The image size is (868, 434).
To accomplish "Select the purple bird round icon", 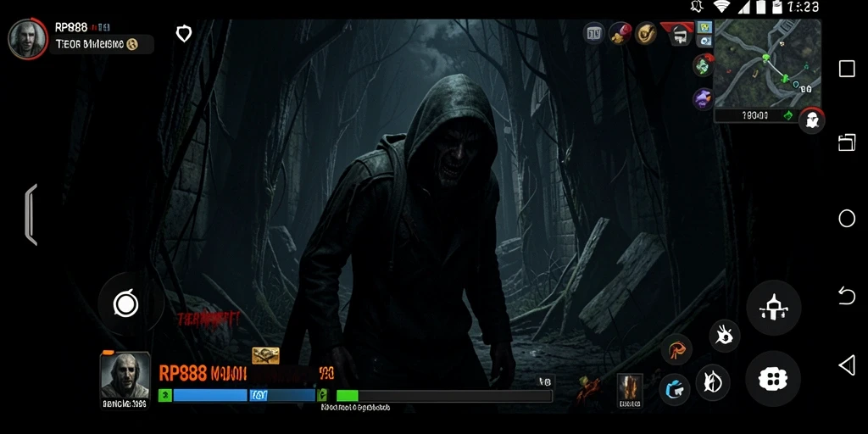I will 703,99.
